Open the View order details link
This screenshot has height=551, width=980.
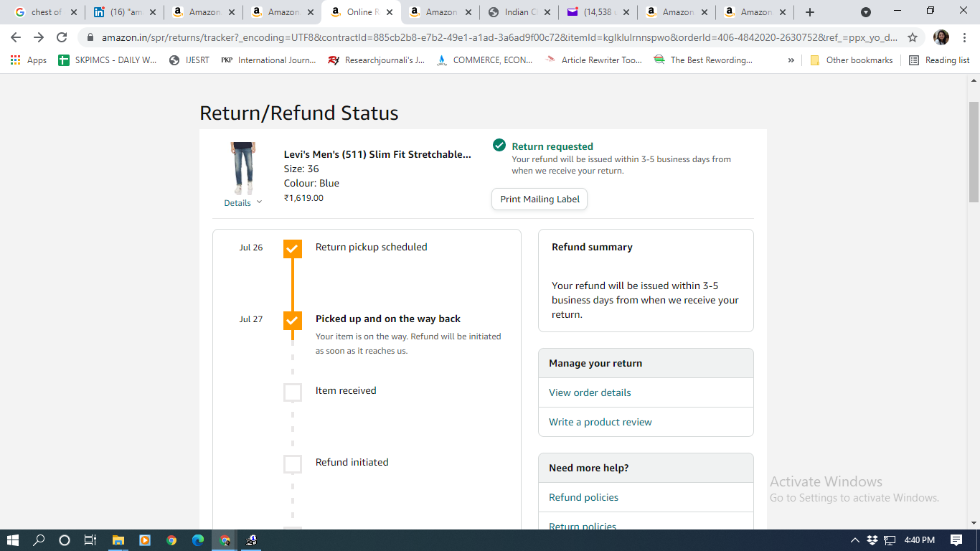tap(590, 392)
